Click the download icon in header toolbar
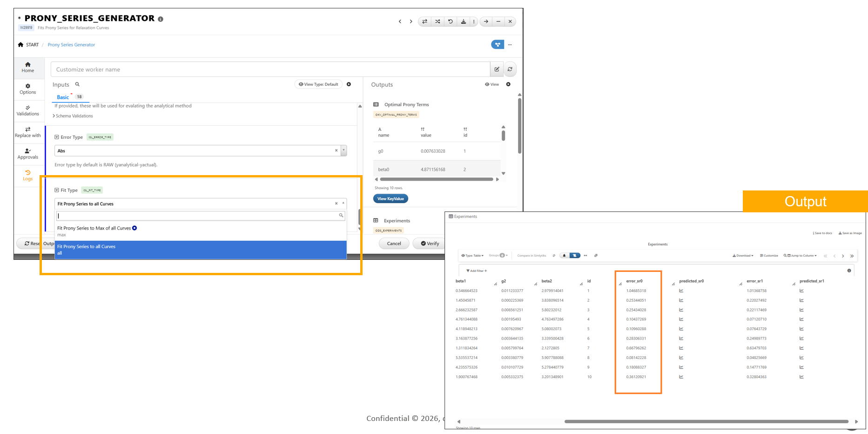 click(463, 21)
